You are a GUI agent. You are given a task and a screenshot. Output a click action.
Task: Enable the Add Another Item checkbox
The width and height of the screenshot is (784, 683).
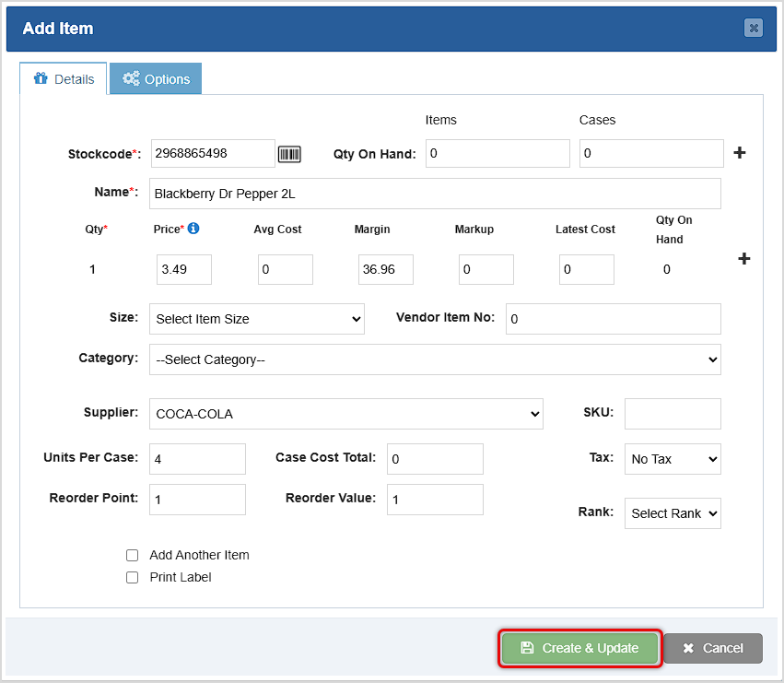coord(132,555)
